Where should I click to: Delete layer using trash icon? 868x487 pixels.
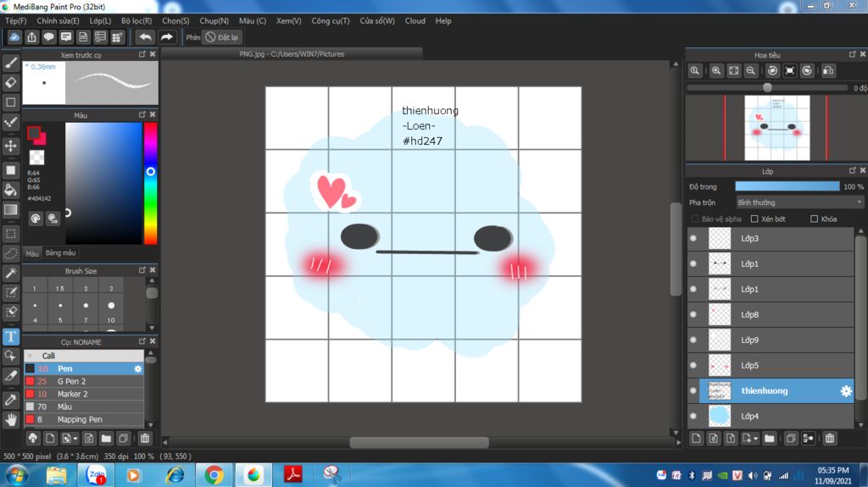829,439
